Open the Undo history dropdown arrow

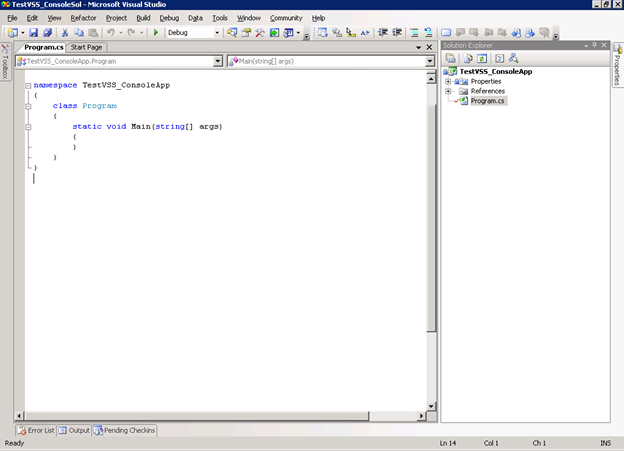pos(121,33)
